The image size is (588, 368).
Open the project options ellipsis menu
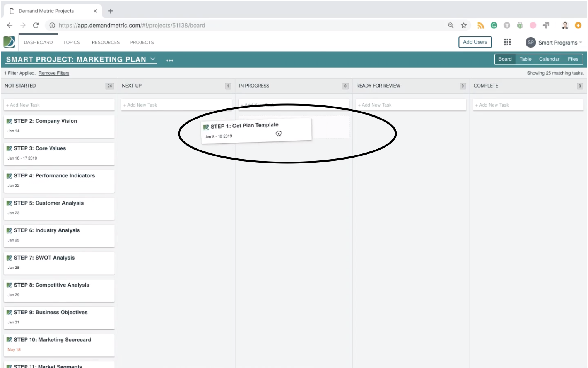[x=169, y=60]
